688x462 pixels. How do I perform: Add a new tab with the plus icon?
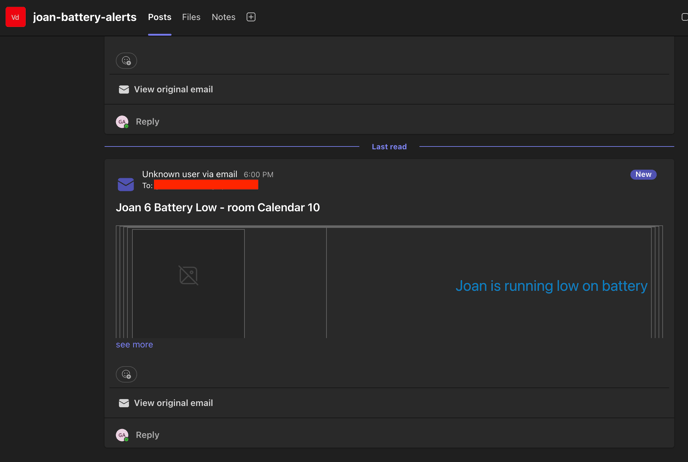click(x=251, y=17)
